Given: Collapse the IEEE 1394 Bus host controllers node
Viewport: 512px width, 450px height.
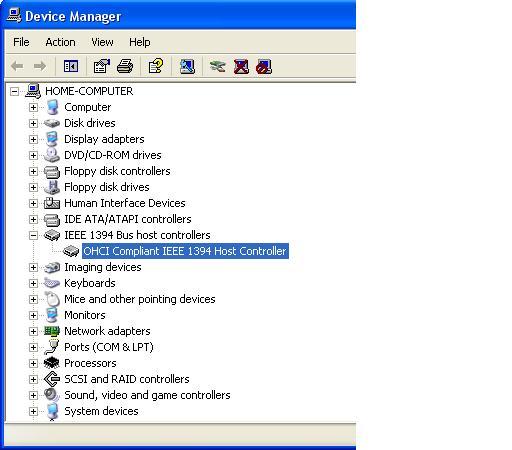Looking at the screenshot, I should [x=33, y=235].
